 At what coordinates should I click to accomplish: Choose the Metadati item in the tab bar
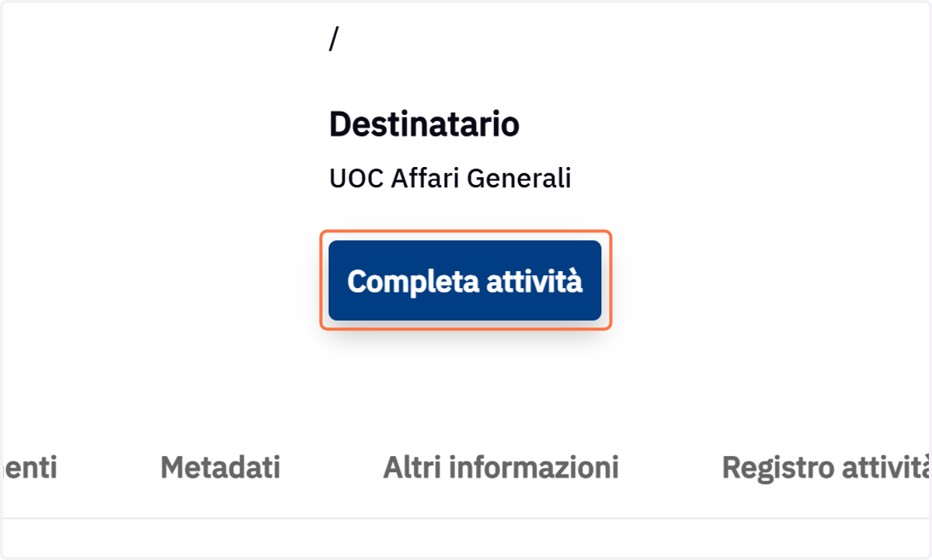[220, 468]
